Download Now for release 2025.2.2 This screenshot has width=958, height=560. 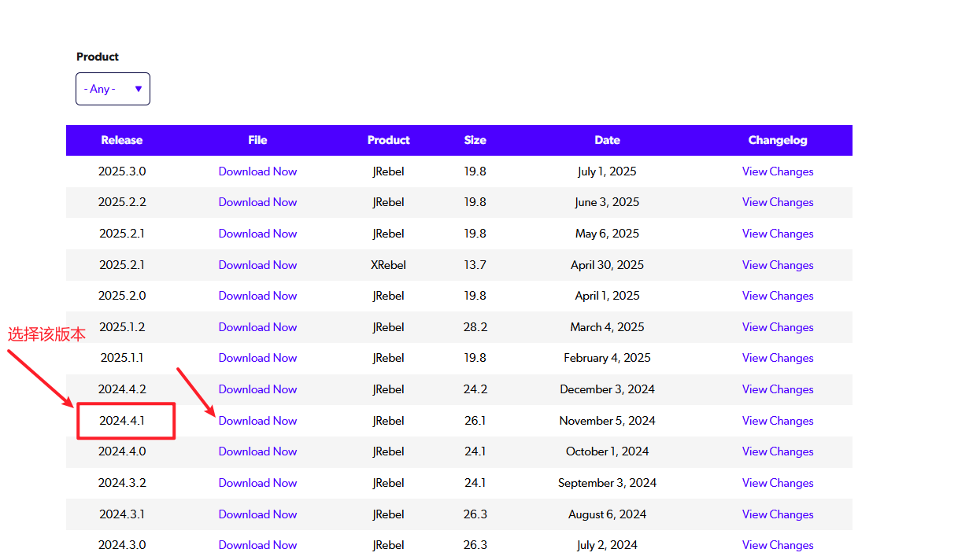[257, 202]
